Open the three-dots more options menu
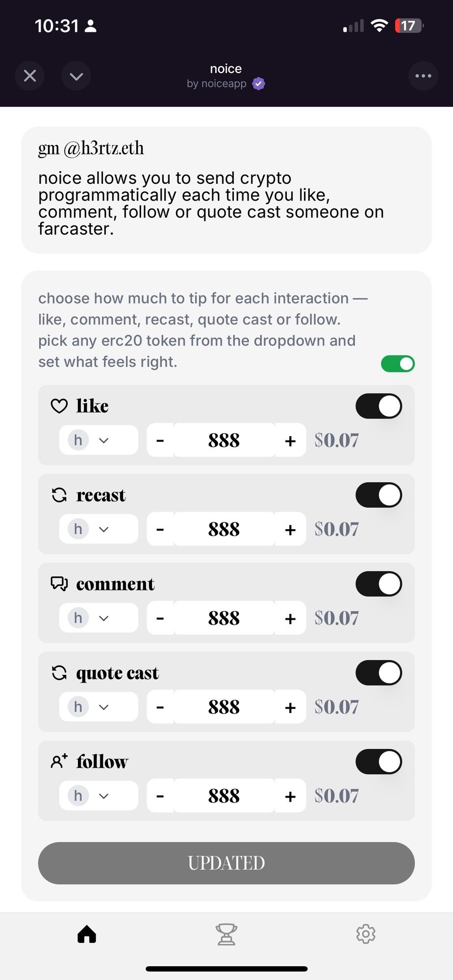The image size is (453, 980). 423,76
